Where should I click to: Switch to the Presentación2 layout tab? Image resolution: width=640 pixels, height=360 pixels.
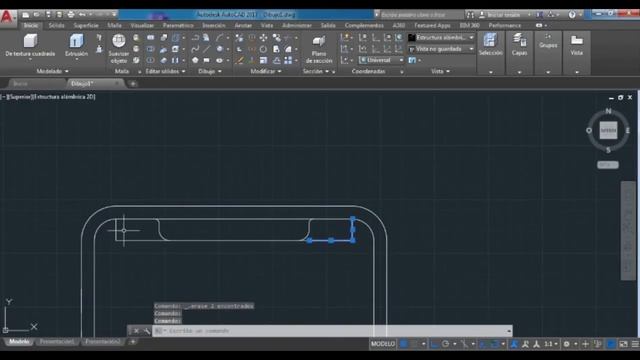click(x=102, y=342)
